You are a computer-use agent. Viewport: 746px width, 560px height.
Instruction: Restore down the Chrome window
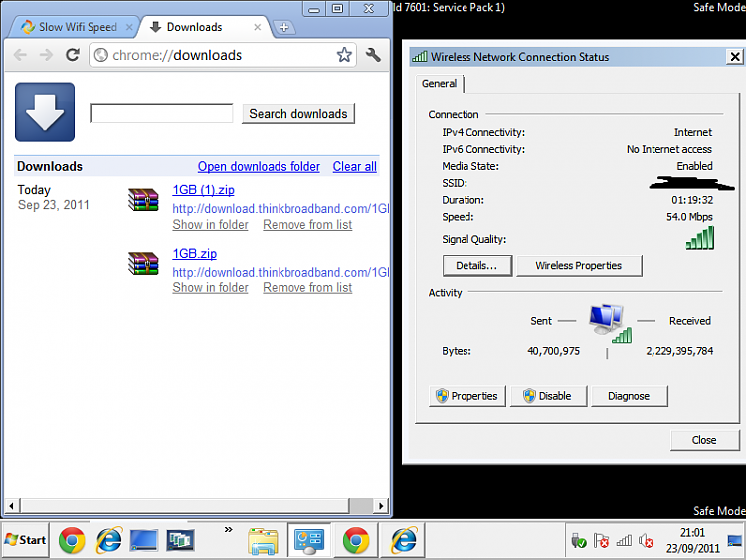tap(338, 9)
